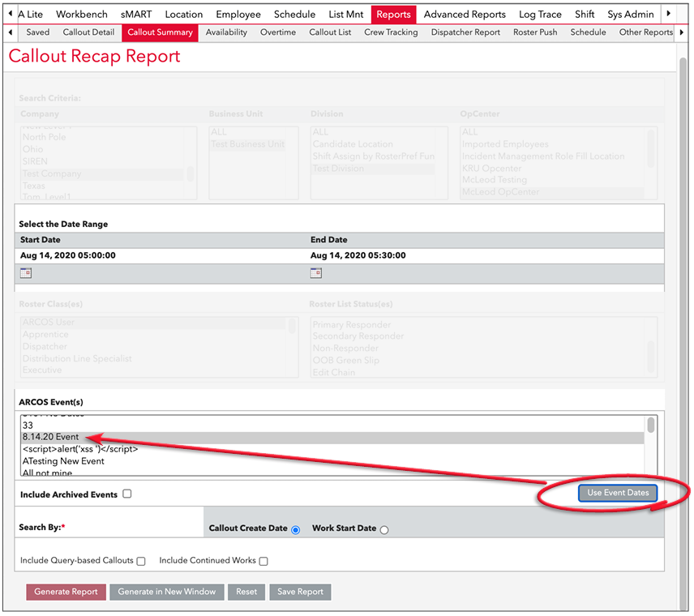Open the Location menu

184,14
